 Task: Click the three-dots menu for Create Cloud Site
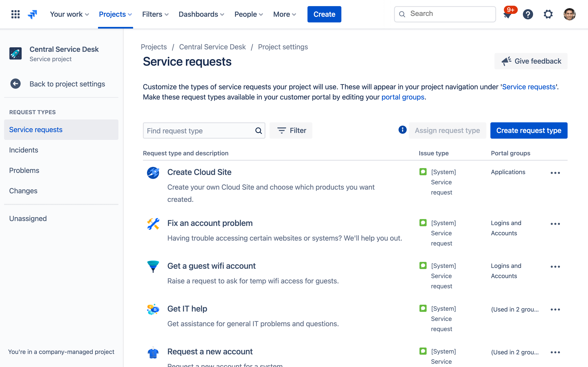[555, 172]
